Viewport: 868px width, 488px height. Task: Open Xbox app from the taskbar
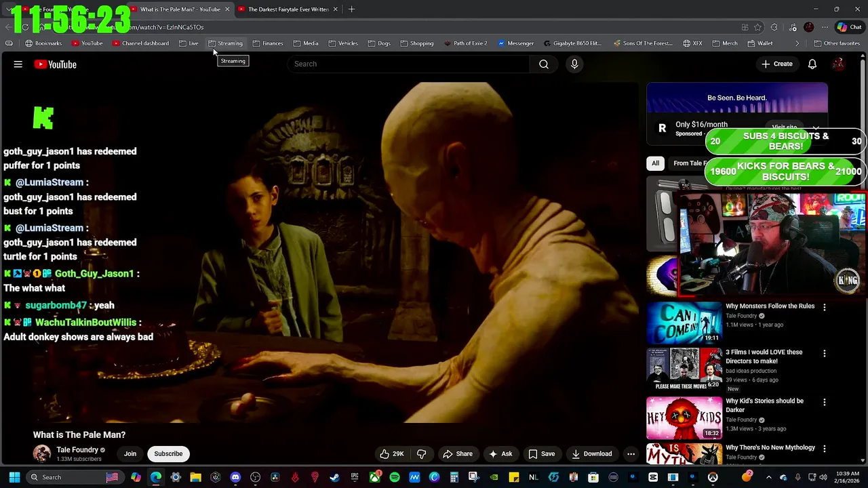tap(374, 477)
